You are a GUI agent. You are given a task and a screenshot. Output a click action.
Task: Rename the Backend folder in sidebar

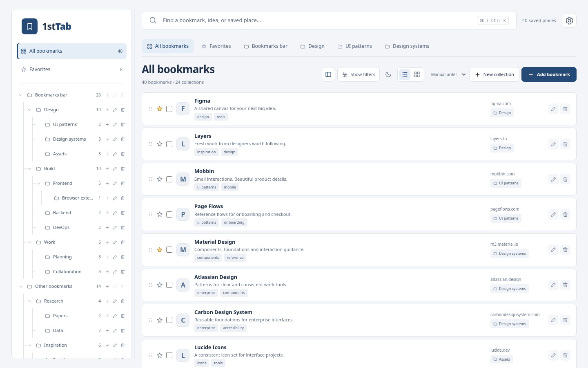[x=115, y=213]
